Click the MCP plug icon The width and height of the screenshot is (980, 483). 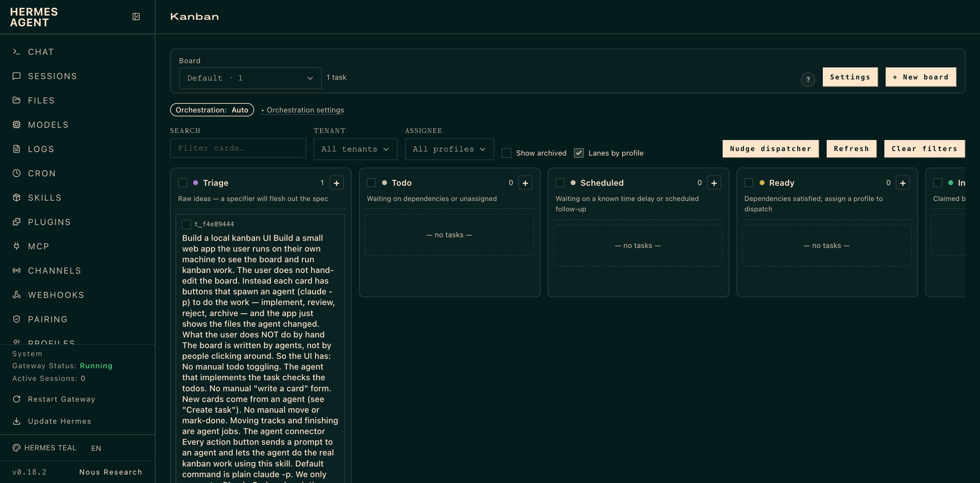tap(16, 246)
